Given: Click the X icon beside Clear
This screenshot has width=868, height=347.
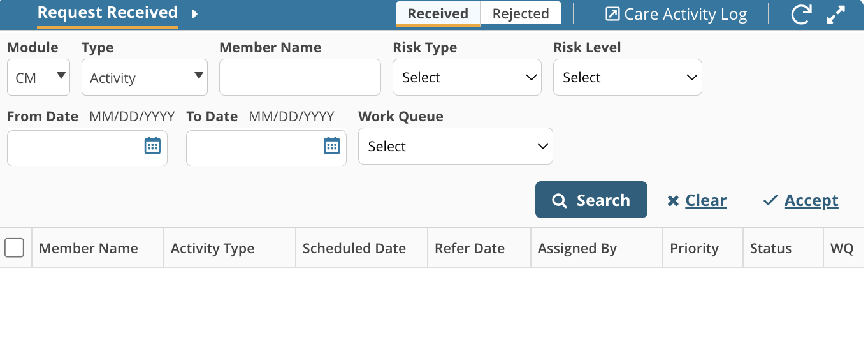Looking at the screenshot, I should click(673, 202).
